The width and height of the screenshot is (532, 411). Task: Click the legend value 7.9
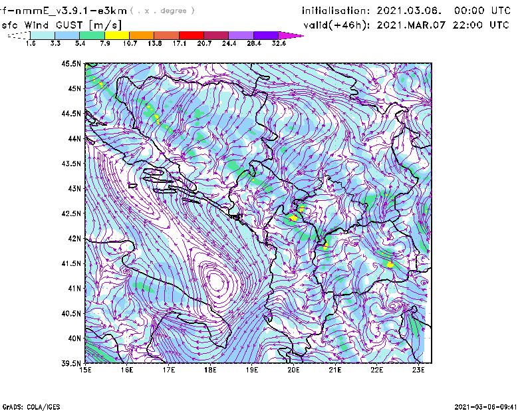(x=105, y=43)
